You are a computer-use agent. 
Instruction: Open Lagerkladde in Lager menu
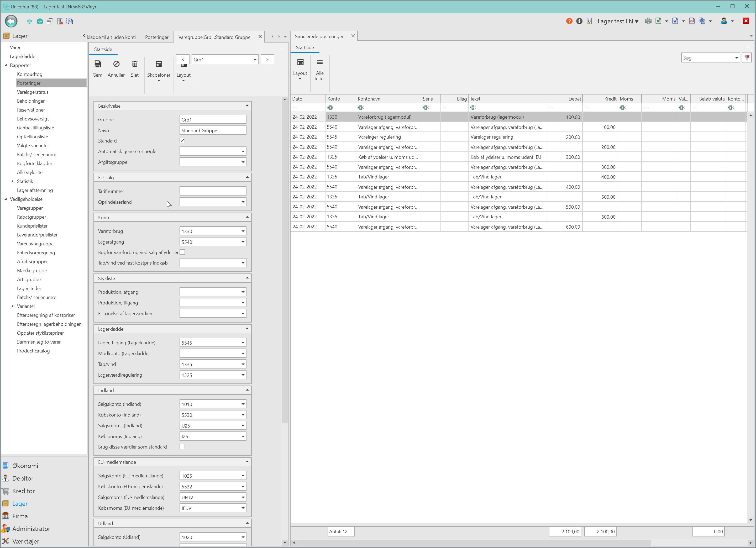point(22,56)
